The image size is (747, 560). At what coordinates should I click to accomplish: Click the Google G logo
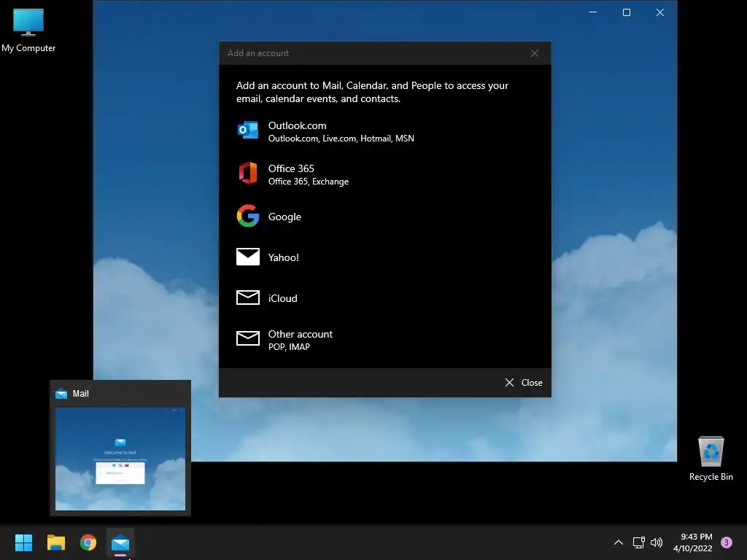pyautogui.click(x=248, y=216)
